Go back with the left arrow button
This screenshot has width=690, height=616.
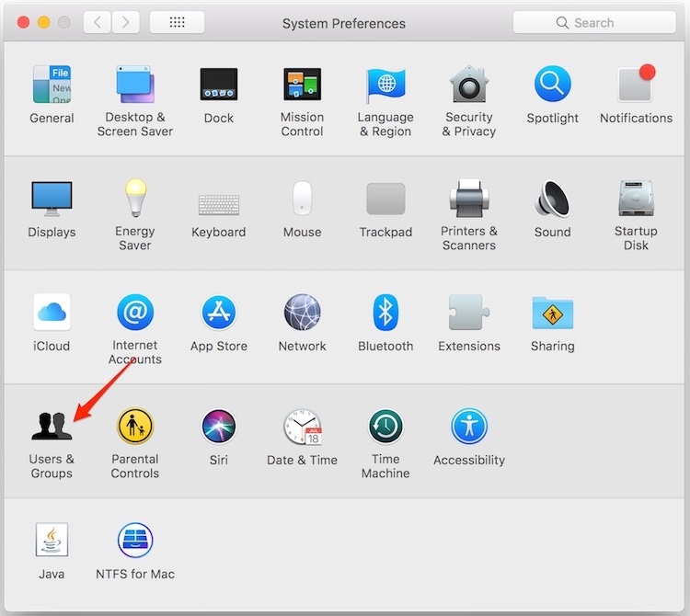coord(98,22)
